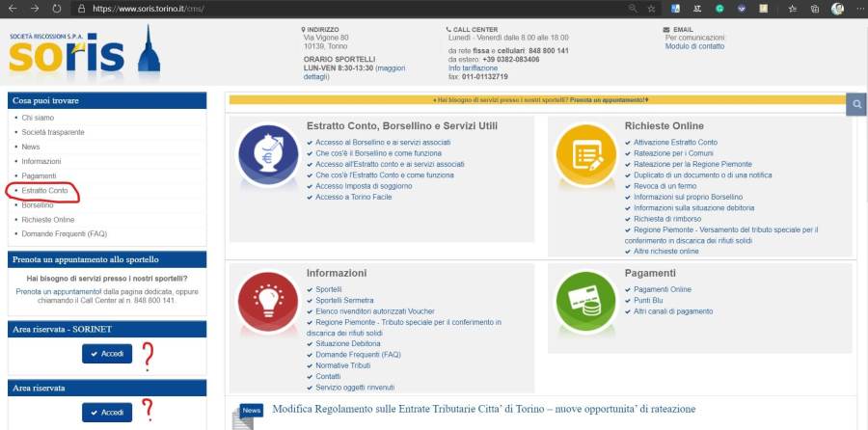Click the green Pagamenti icon
This screenshot has width=868, height=430.
(x=585, y=295)
